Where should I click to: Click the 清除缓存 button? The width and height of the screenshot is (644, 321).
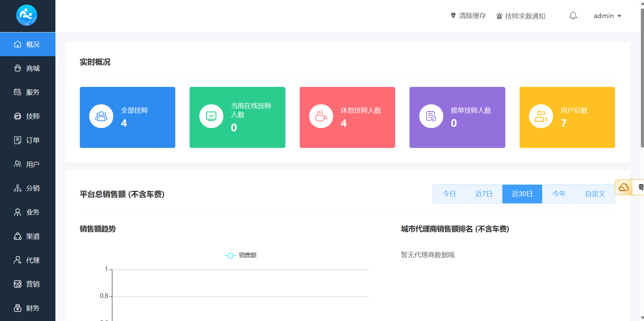click(x=468, y=16)
